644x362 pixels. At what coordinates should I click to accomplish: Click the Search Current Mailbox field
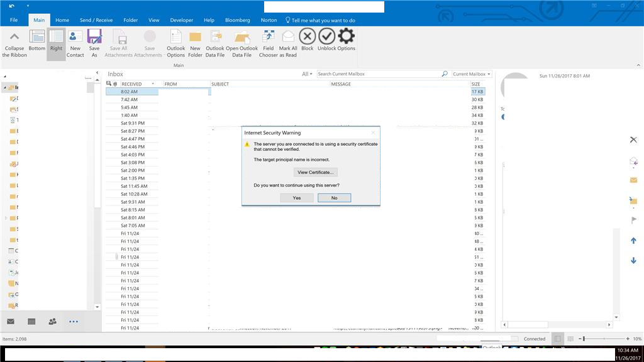[x=378, y=74]
